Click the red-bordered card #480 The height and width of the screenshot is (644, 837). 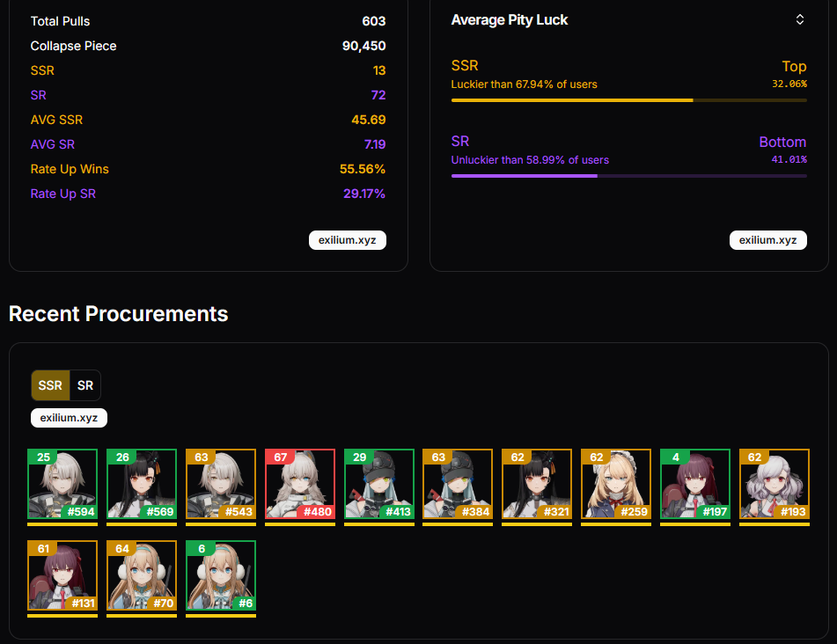[300, 484]
